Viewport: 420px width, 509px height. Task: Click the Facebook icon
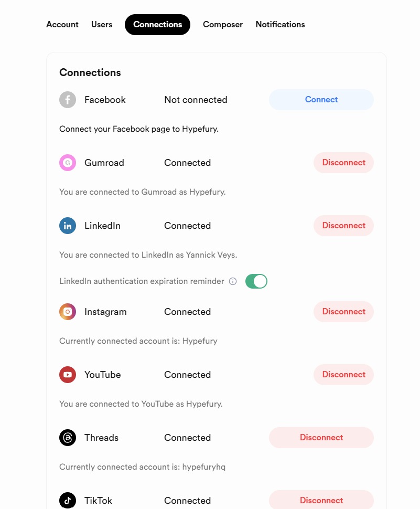[x=68, y=100]
